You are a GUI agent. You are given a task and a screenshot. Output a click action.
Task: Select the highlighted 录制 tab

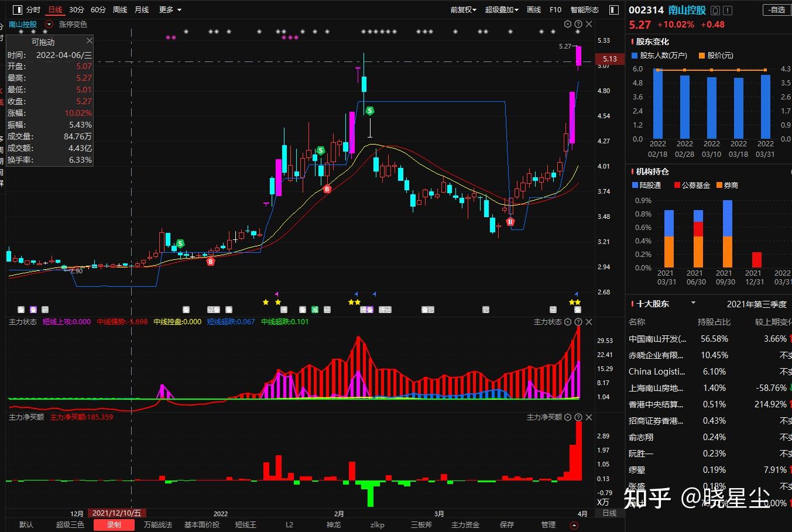pyautogui.click(x=114, y=525)
